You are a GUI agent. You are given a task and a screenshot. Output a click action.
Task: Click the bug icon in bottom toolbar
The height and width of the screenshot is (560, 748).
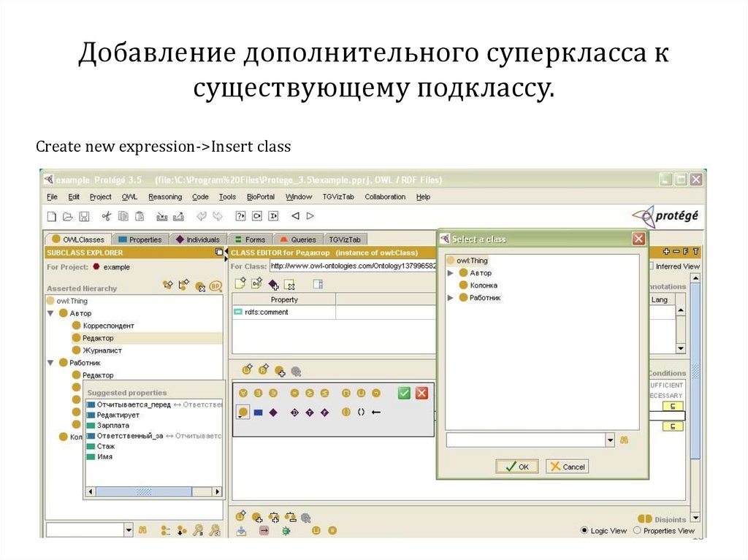point(286,530)
